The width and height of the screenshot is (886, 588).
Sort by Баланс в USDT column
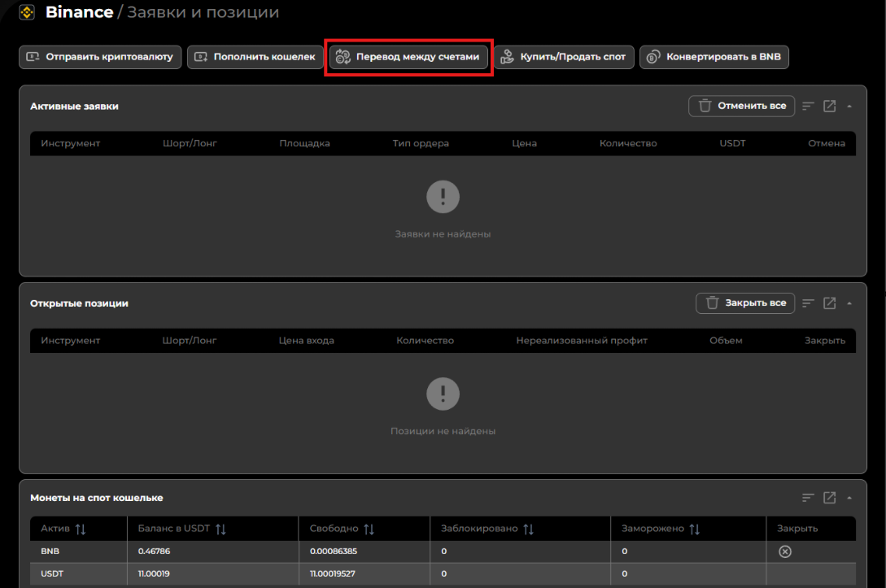pyautogui.click(x=220, y=529)
